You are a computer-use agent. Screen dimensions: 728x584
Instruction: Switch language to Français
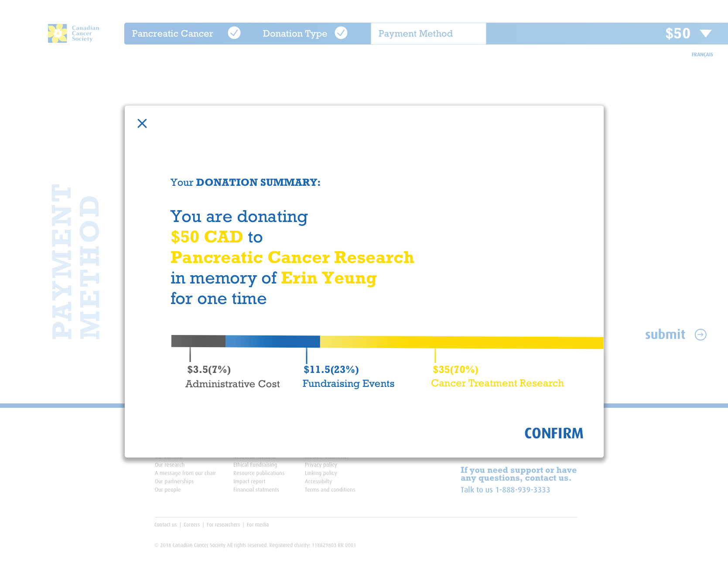coord(702,55)
